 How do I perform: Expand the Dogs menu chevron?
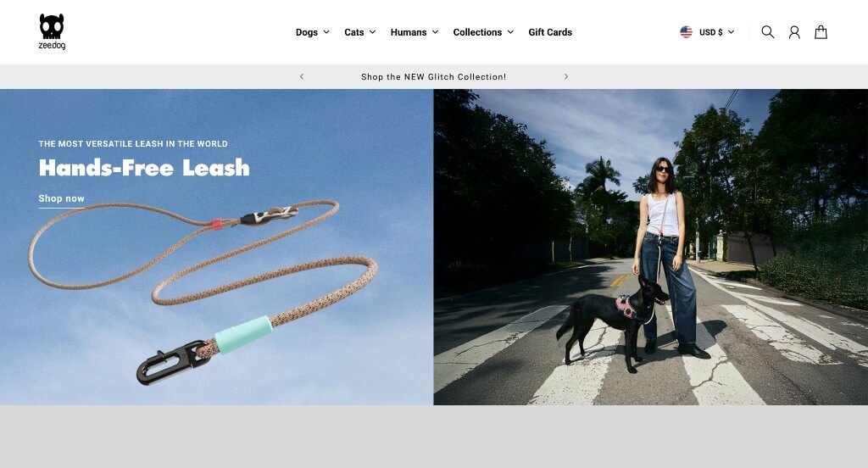326,32
